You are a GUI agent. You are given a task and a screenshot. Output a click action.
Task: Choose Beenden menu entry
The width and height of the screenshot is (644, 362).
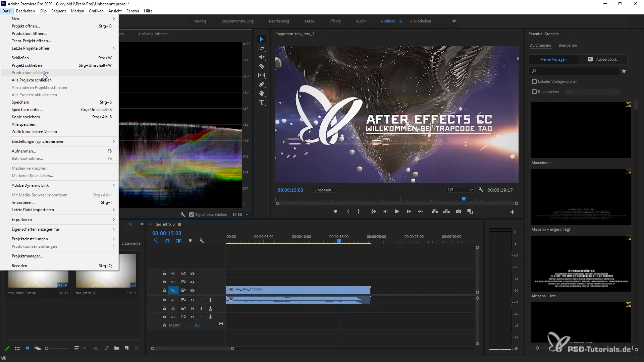[63, 266]
